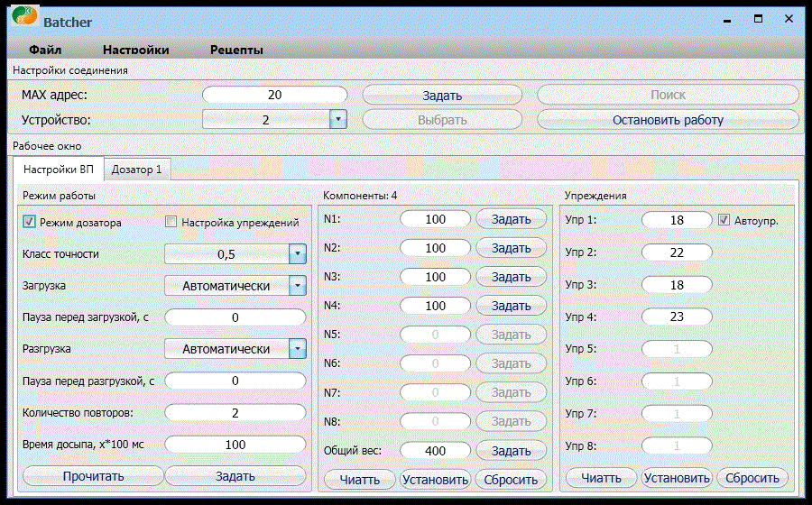Click Прочитать in Режим работы panel
The width and height of the screenshot is (812, 505).
coord(93,476)
